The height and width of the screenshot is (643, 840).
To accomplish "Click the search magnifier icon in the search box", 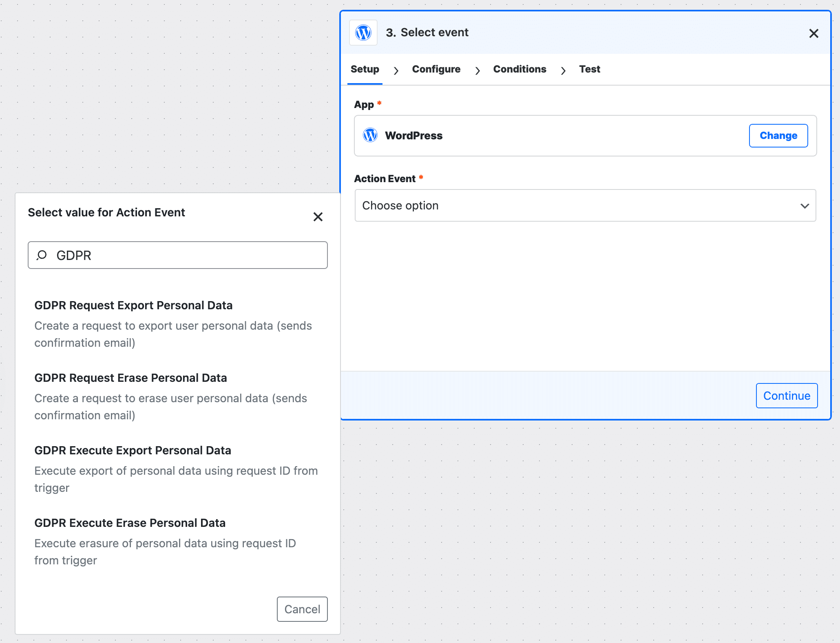I will click(42, 255).
